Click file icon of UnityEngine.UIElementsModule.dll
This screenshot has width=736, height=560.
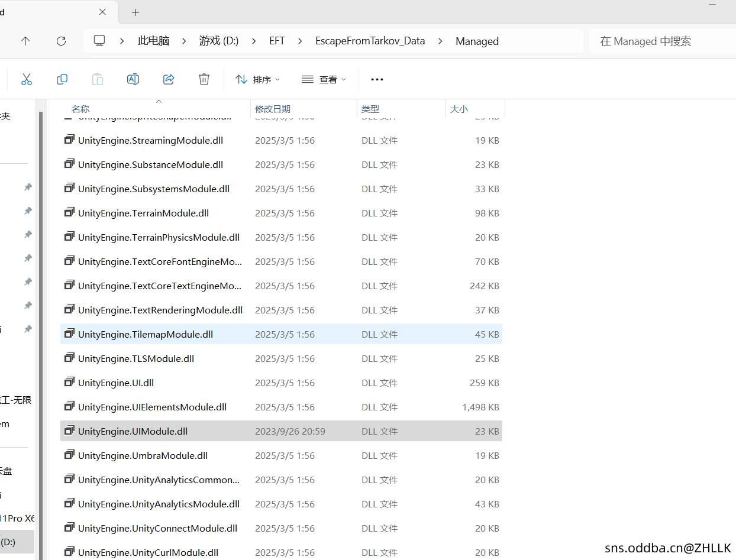[x=69, y=407]
